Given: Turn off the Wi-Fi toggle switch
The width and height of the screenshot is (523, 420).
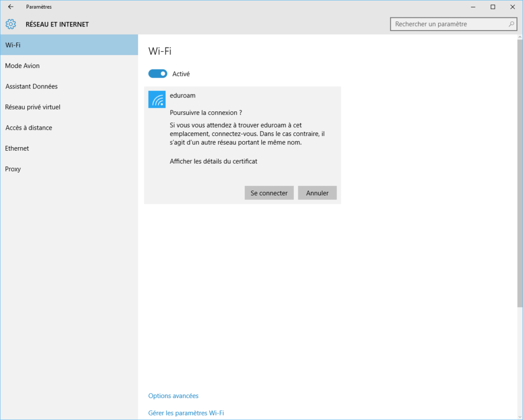Looking at the screenshot, I should coord(158,74).
